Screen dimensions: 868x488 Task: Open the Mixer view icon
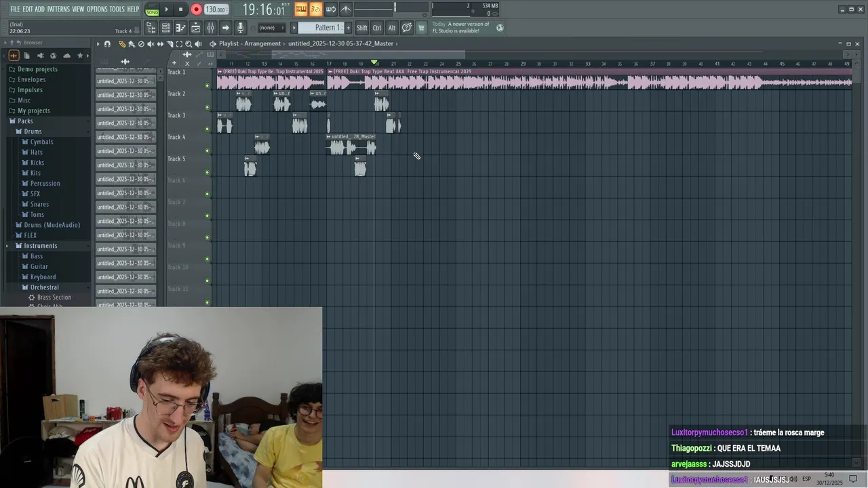(x=210, y=28)
